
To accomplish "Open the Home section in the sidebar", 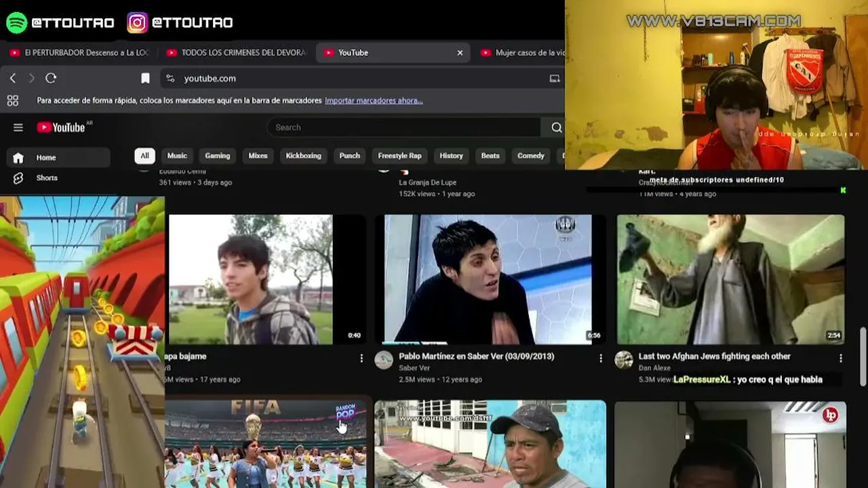I will tap(58, 158).
